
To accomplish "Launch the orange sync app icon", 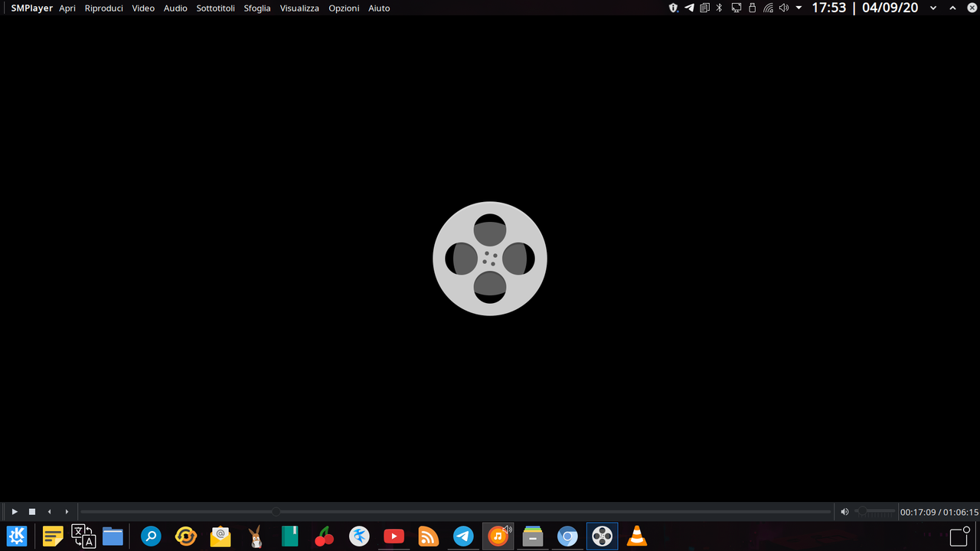I will coord(185,536).
